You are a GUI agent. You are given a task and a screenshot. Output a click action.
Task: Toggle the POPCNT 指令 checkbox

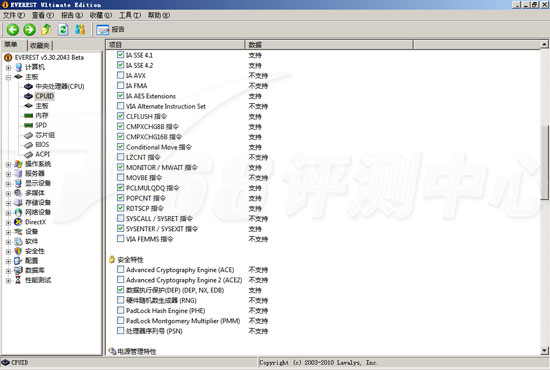pos(120,198)
